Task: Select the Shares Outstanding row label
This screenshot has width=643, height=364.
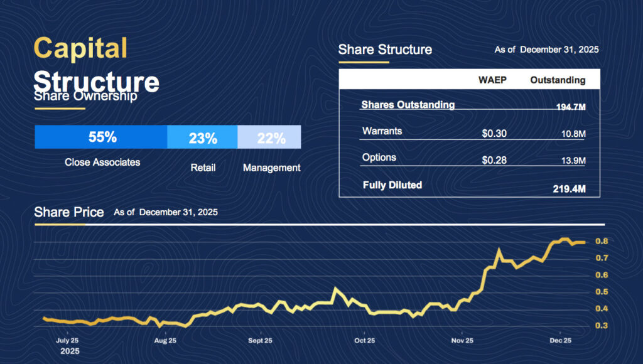Action: tap(408, 105)
